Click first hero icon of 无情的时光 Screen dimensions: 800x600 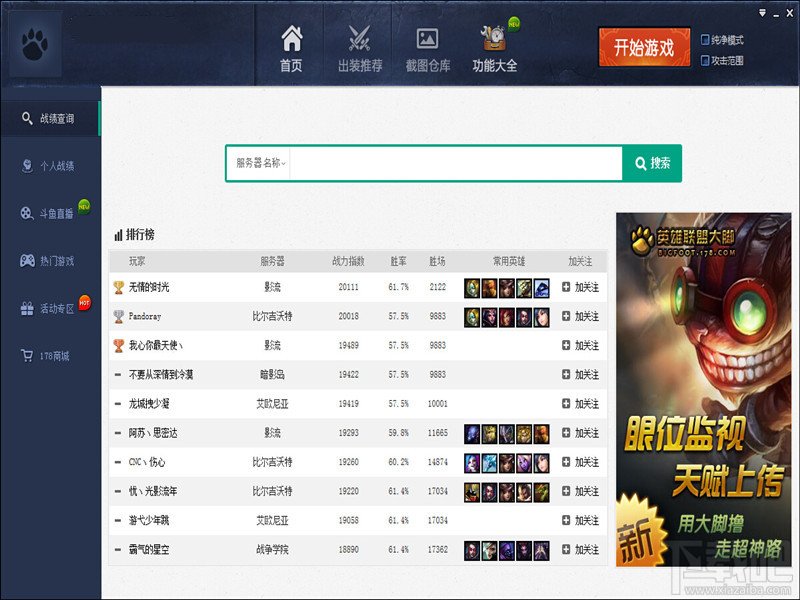[x=472, y=288]
